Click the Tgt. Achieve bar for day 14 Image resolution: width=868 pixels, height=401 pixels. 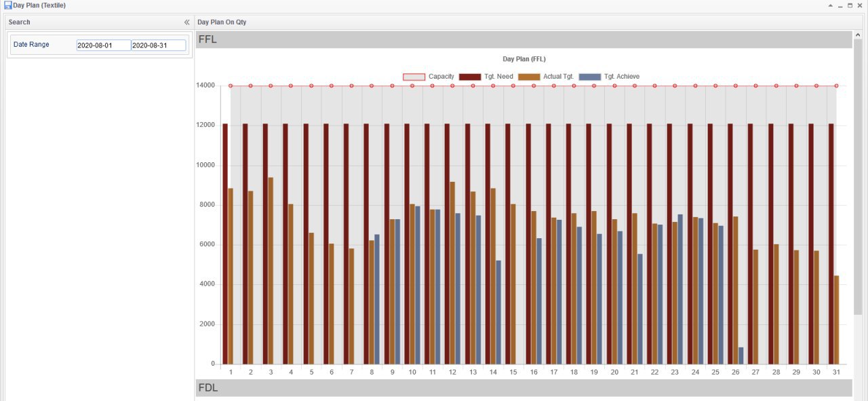(x=498, y=312)
